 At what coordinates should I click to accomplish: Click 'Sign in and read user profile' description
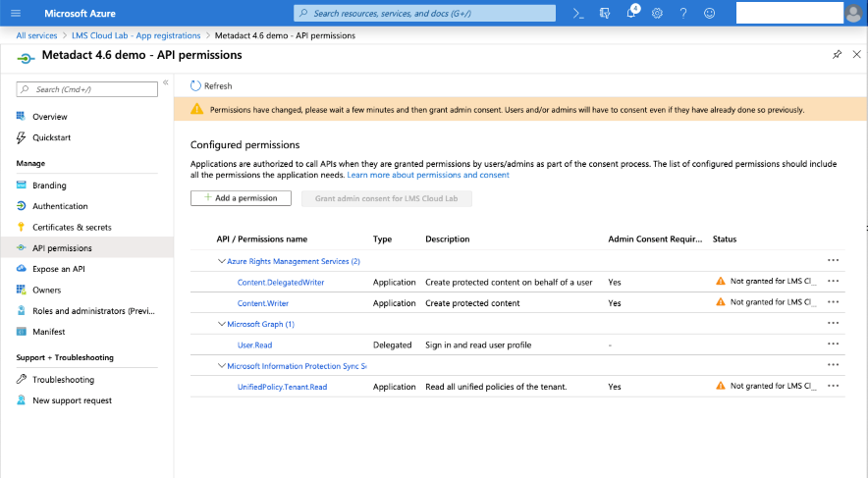click(478, 345)
